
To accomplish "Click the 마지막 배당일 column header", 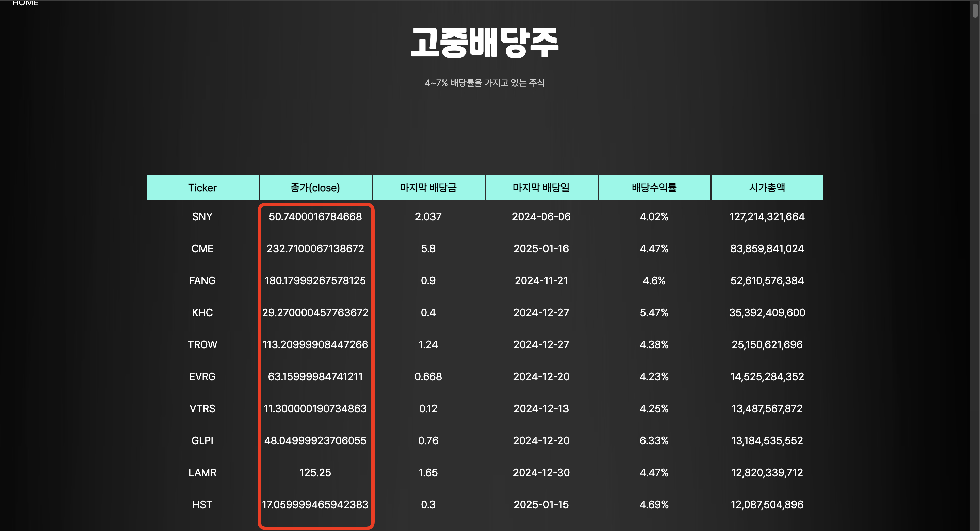I will [x=541, y=188].
